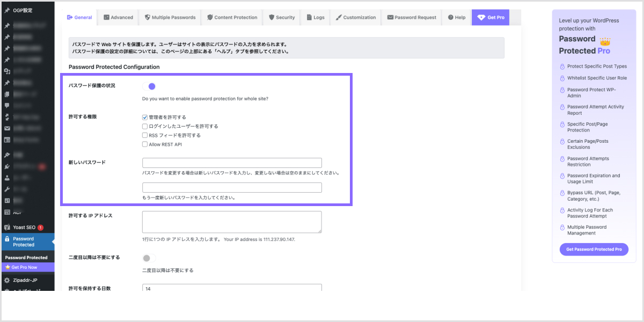Click the diamond icon on Get Pro tab
644x322 pixels.
(480, 17)
